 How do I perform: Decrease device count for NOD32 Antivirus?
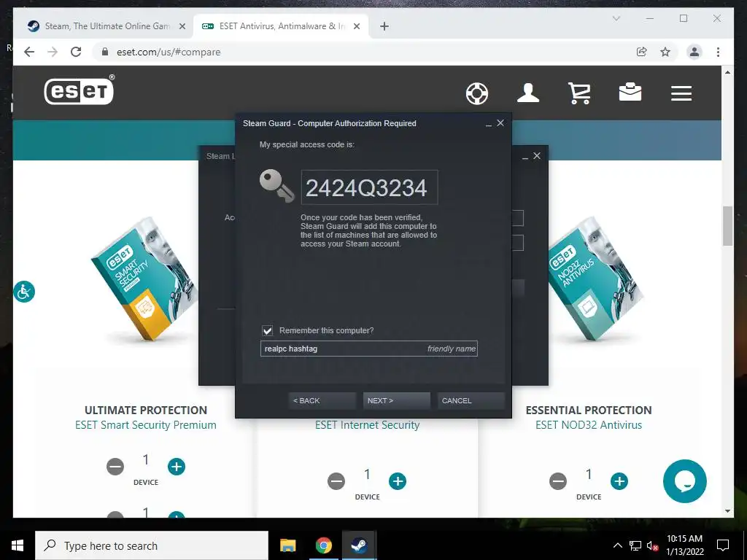[x=558, y=481]
